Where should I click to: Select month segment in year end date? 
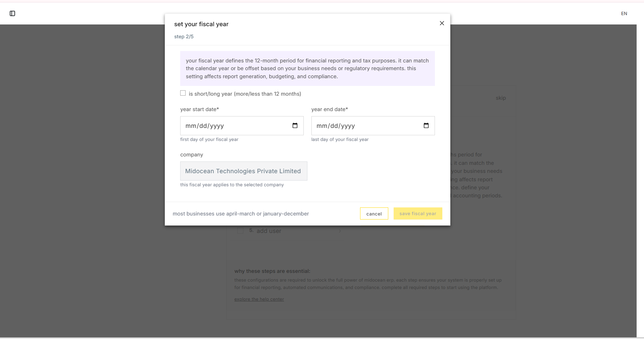click(x=321, y=126)
